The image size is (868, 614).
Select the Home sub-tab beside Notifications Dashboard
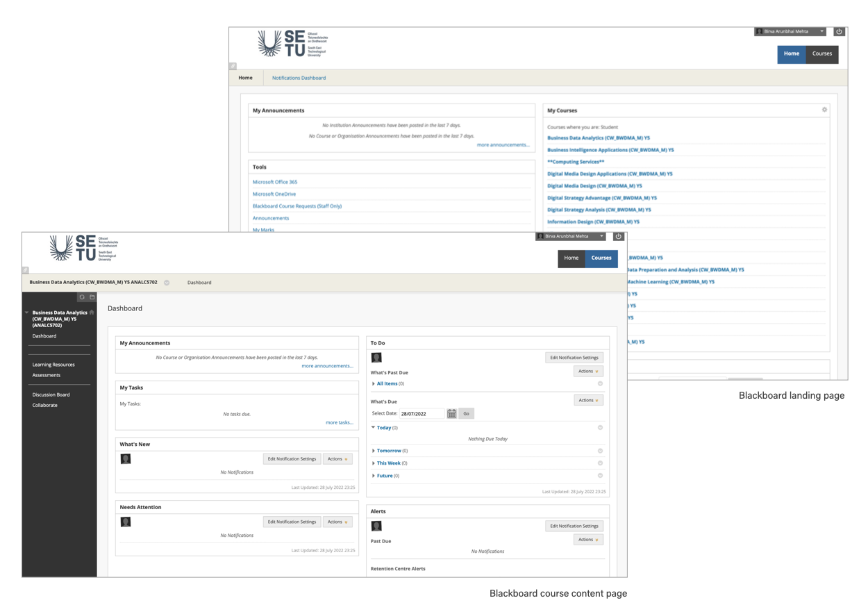tap(246, 78)
